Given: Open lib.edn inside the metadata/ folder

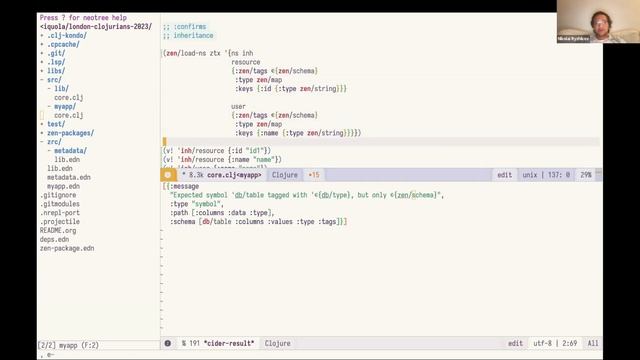Looking at the screenshot, I should [67, 160].
